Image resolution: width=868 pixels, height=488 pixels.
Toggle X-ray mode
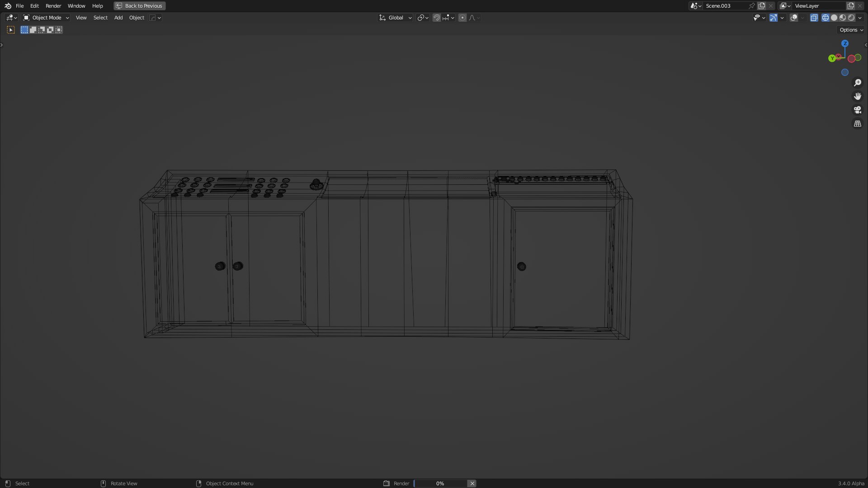(814, 18)
